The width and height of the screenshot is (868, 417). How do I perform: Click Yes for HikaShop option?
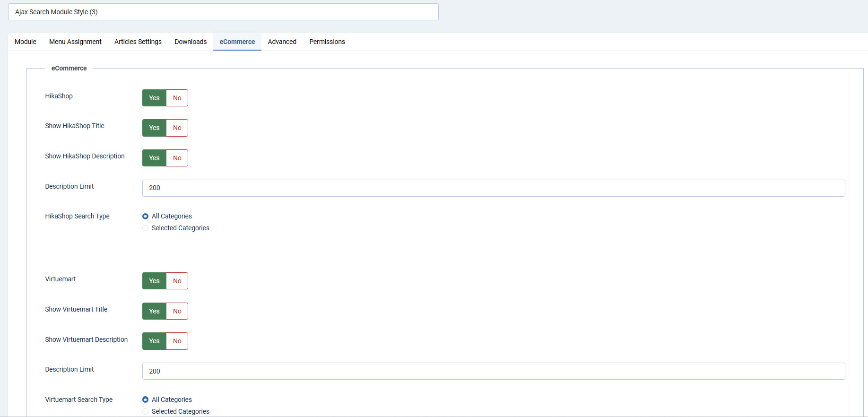154,98
